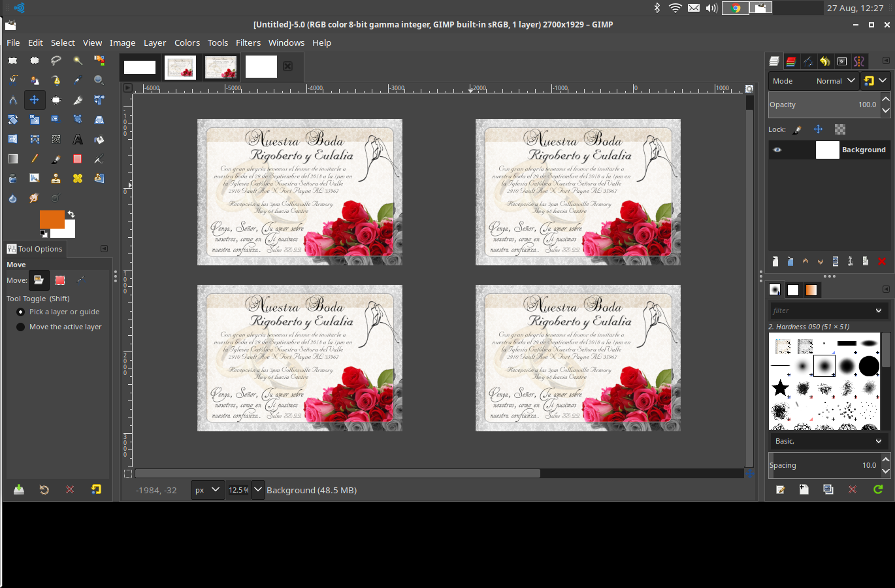Select the Paintbrush tool
The width and height of the screenshot is (895, 588).
coord(56,159)
